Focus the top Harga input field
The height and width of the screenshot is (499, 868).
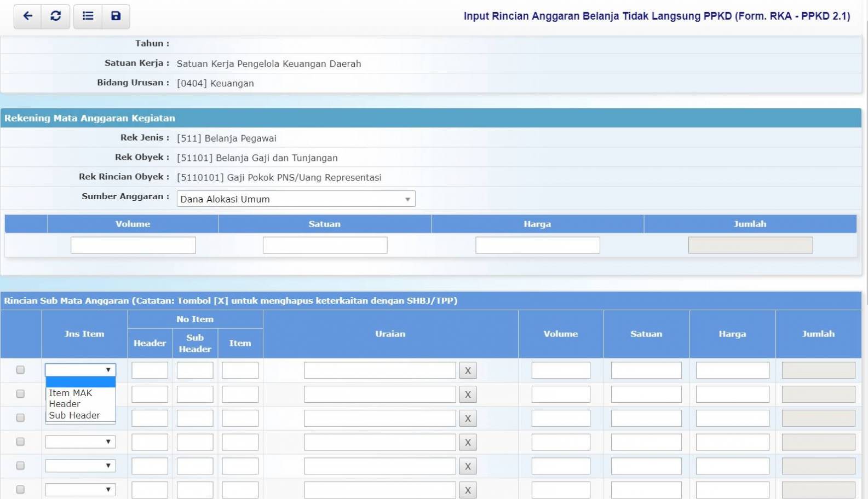pyautogui.click(x=538, y=245)
